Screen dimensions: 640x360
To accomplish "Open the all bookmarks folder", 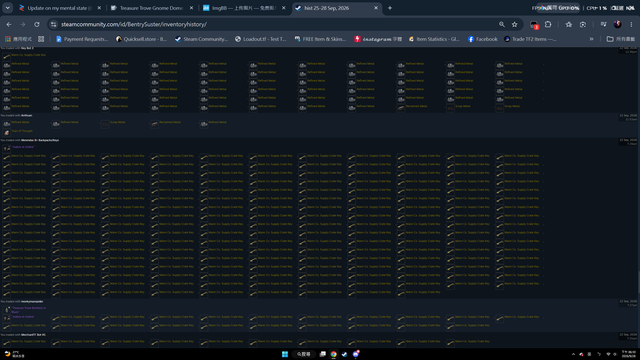I will pos(621,39).
